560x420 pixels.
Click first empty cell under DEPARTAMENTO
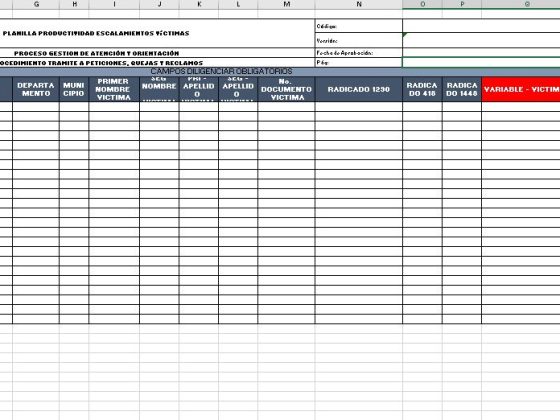[x=36, y=107]
